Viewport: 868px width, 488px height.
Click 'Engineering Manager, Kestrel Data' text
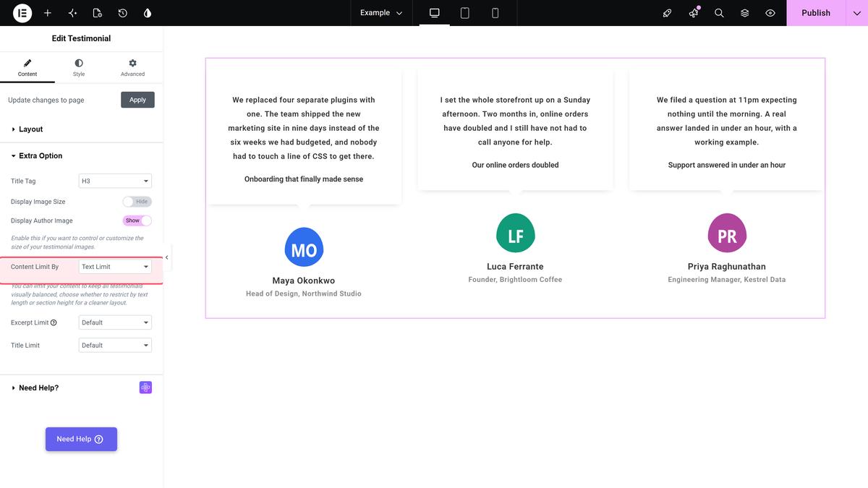pyautogui.click(x=727, y=279)
